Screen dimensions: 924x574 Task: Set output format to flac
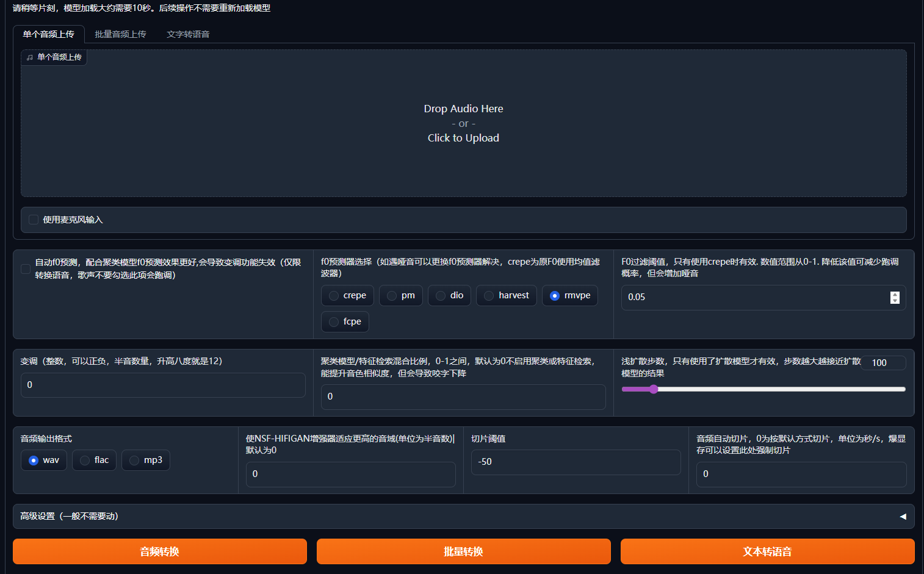coord(85,461)
